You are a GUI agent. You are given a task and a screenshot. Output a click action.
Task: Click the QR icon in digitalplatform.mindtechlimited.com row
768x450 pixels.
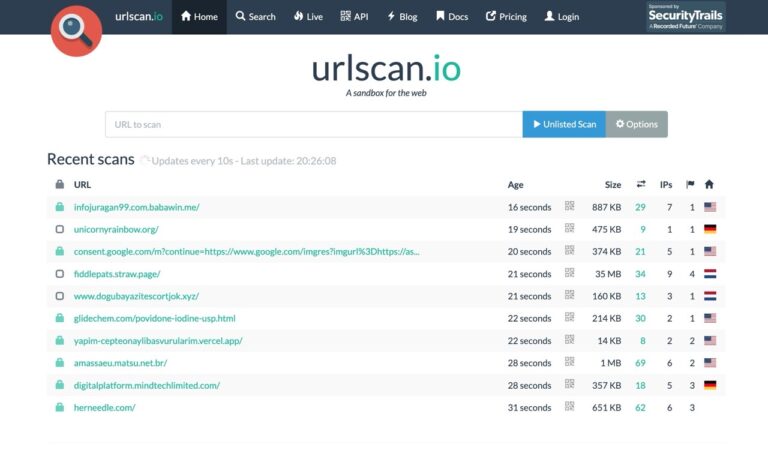(x=569, y=384)
